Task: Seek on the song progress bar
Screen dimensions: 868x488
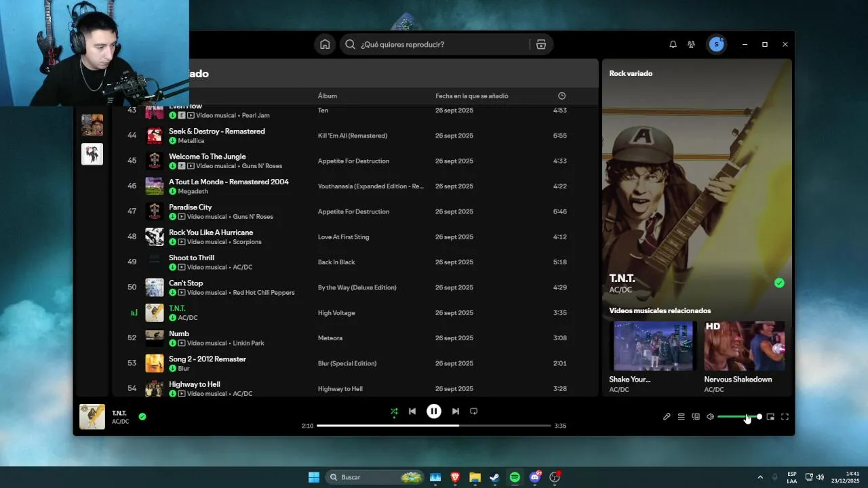Action: [x=434, y=426]
